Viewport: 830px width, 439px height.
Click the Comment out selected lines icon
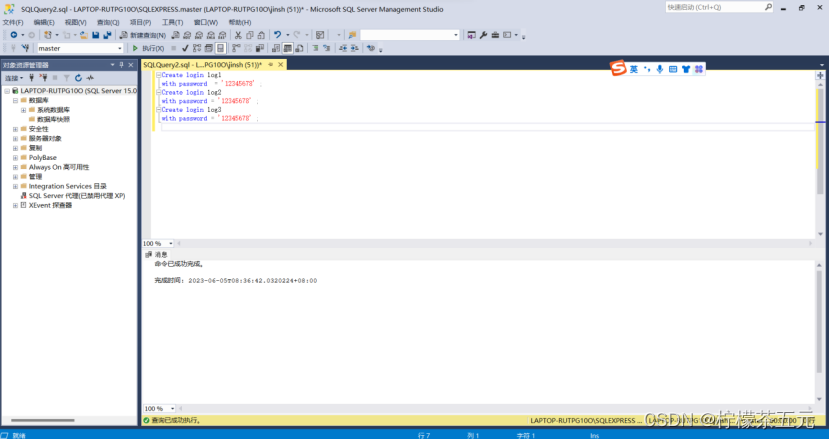pos(315,48)
